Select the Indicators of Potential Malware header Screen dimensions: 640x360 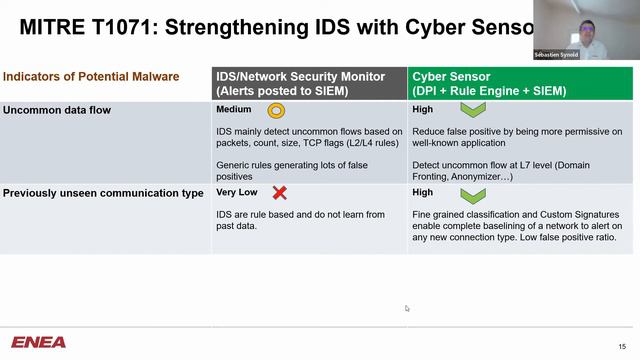click(91, 77)
